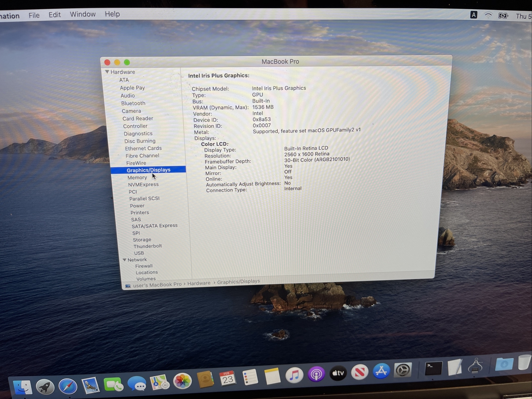The image size is (532, 399).
Task: Select USB in the sidebar
Action: click(139, 253)
